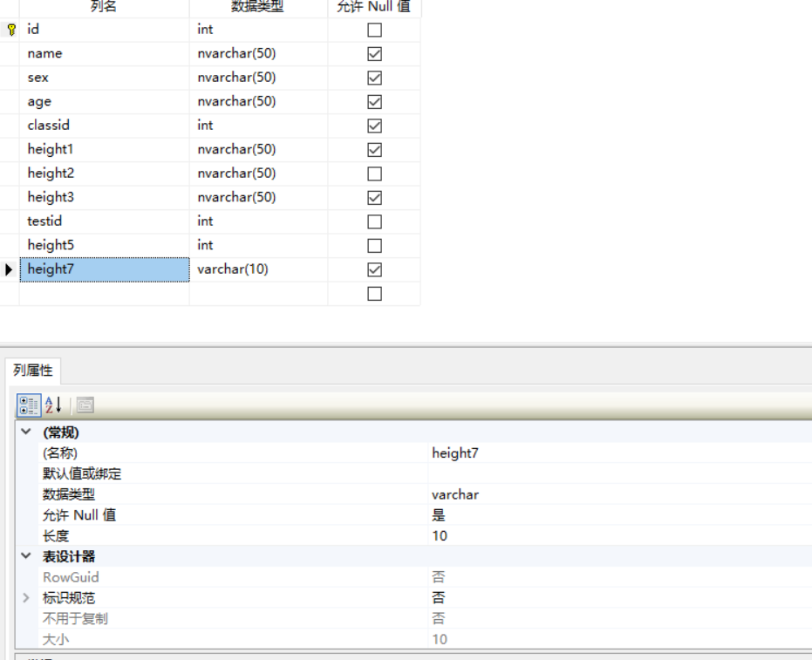812x660 pixels.
Task: Select the Categorized view icon in properties toolbar
Action: 29,405
